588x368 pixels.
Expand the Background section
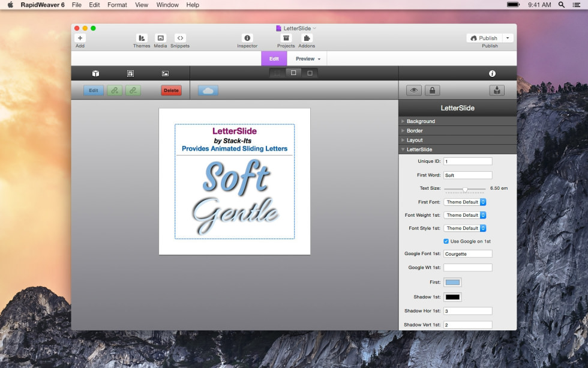[x=457, y=121]
